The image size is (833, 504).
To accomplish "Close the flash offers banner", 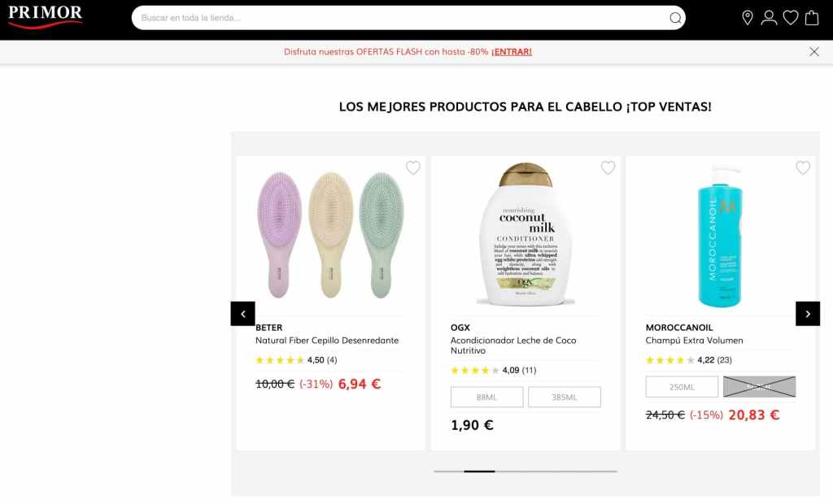I will click(813, 51).
